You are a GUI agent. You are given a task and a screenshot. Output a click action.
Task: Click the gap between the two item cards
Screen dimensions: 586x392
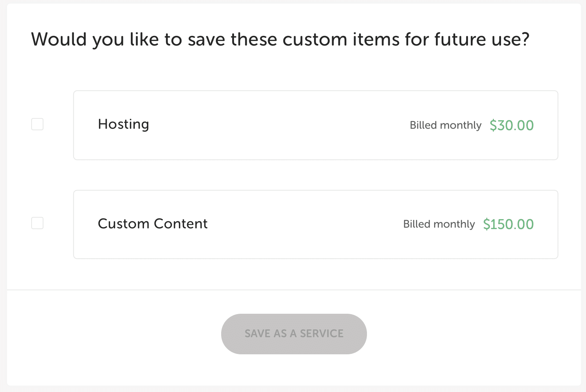click(315, 175)
